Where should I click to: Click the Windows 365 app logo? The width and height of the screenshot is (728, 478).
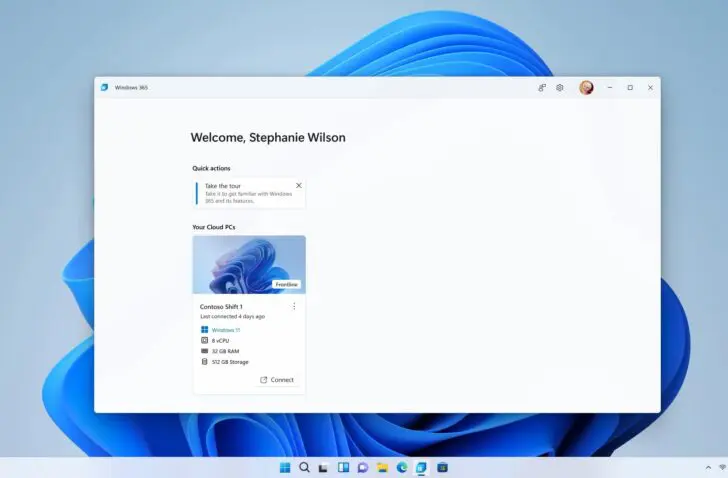tap(104, 87)
